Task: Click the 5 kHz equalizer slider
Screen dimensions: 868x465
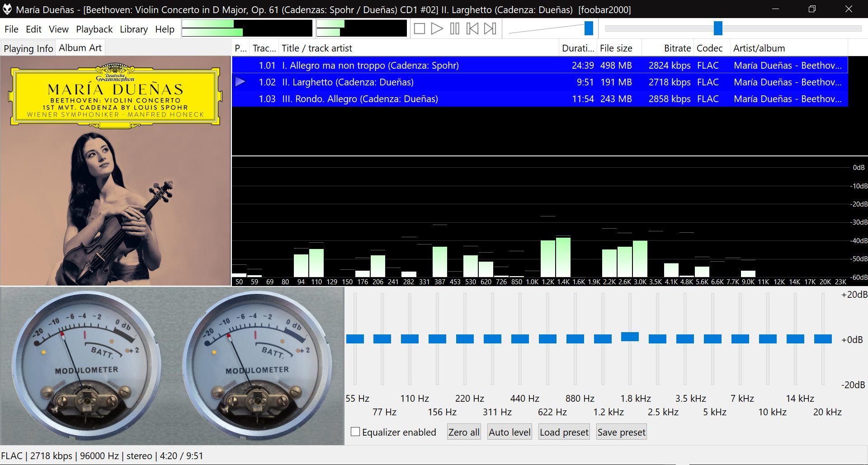Action: coord(713,339)
